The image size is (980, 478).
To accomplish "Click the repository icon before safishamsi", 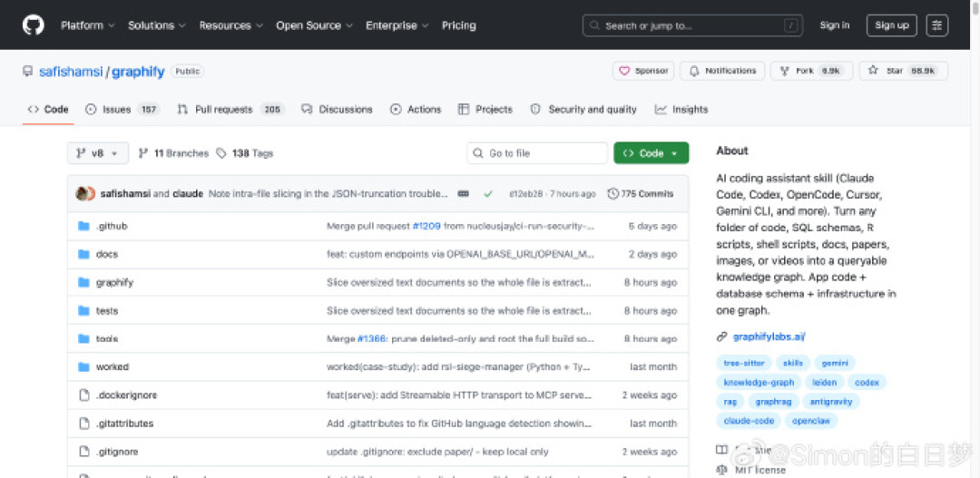I will coord(27,72).
